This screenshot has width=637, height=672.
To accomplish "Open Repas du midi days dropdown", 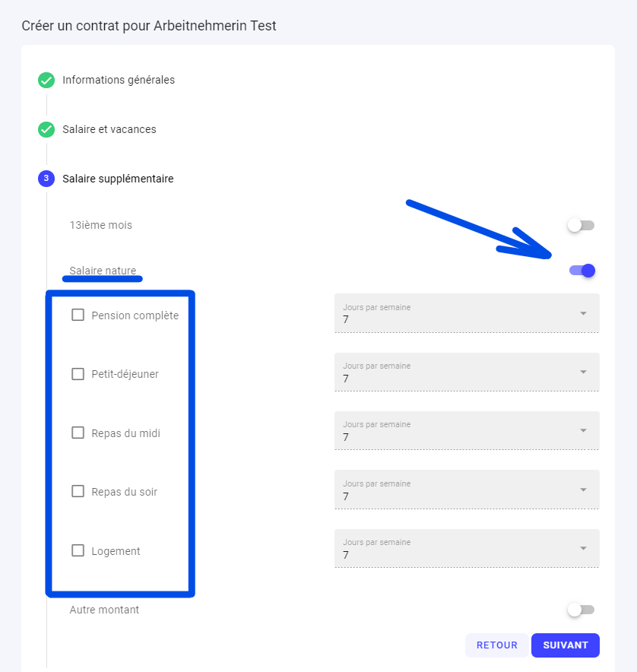I will pyautogui.click(x=467, y=431).
